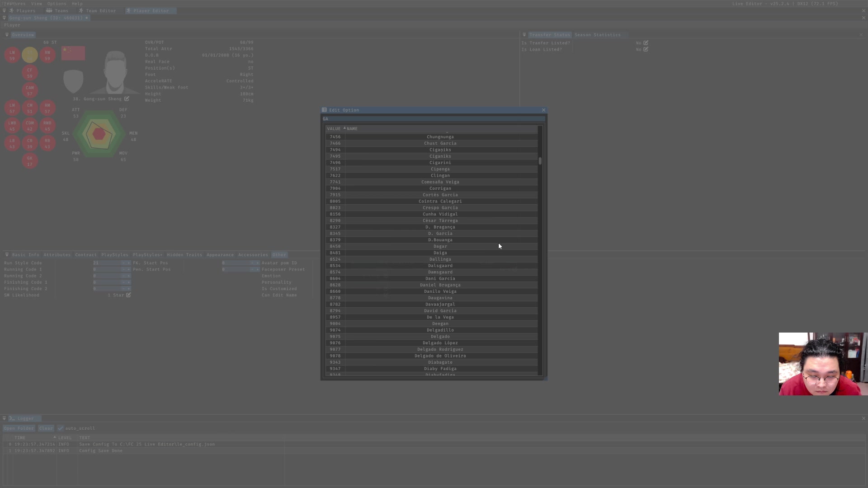
Task: Click edit icon for Is Transfer Listed
Action: coord(646,43)
